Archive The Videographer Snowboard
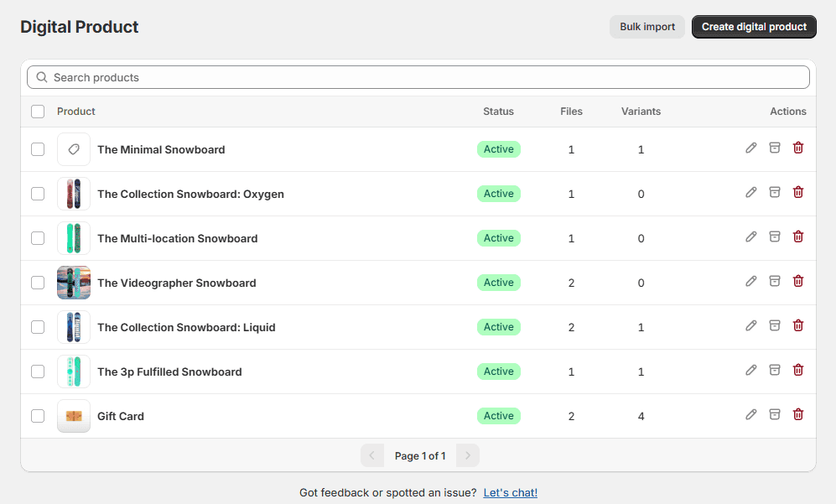The image size is (836, 504). point(775,281)
